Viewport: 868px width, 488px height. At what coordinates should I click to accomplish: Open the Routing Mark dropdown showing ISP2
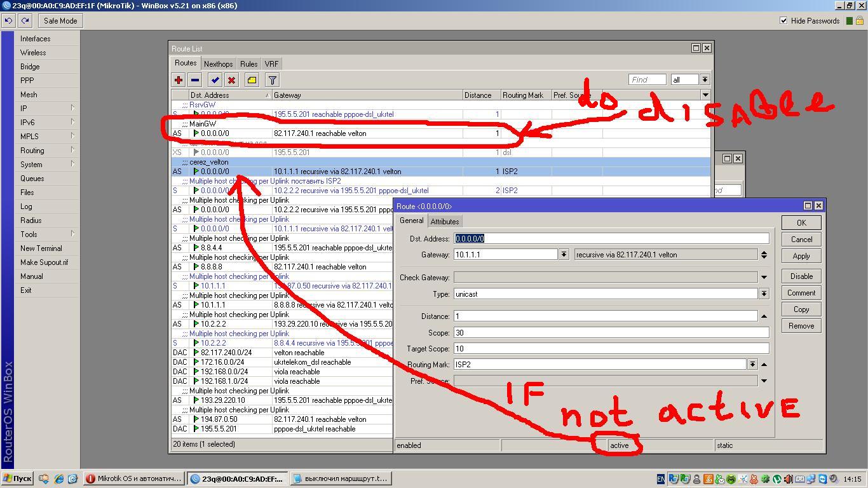tap(752, 365)
